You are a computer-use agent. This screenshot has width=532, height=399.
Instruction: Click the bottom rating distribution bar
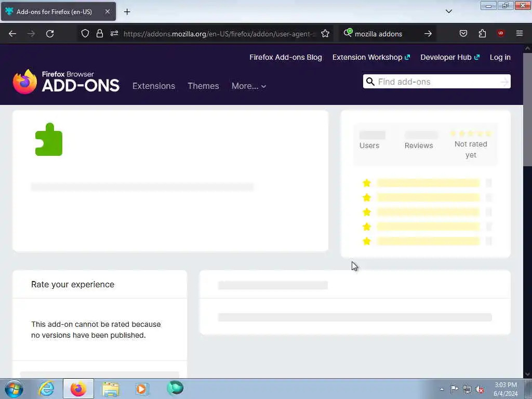click(428, 241)
